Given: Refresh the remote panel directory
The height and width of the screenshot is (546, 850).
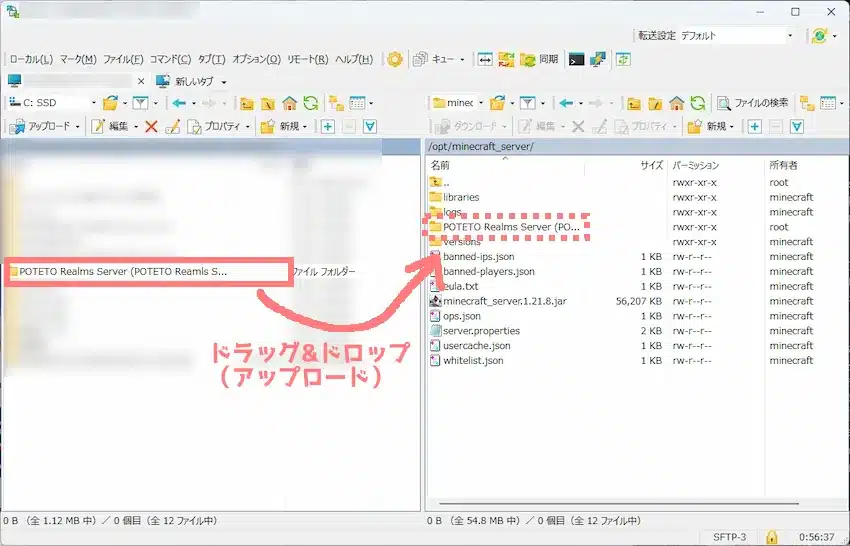Looking at the screenshot, I should coord(699,103).
